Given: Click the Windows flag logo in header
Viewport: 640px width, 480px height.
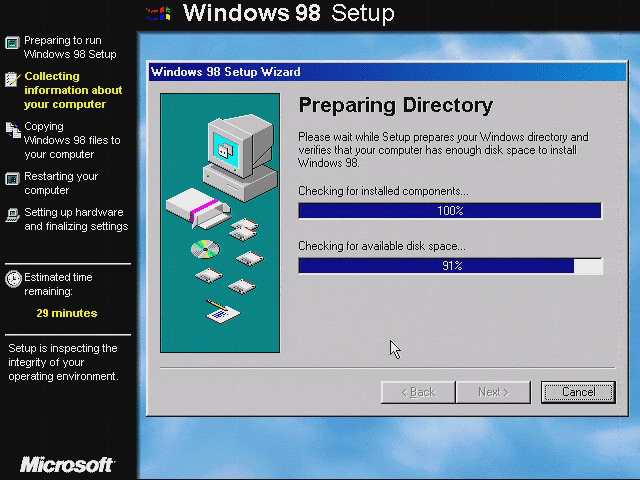Looking at the screenshot, I should 158,13.
